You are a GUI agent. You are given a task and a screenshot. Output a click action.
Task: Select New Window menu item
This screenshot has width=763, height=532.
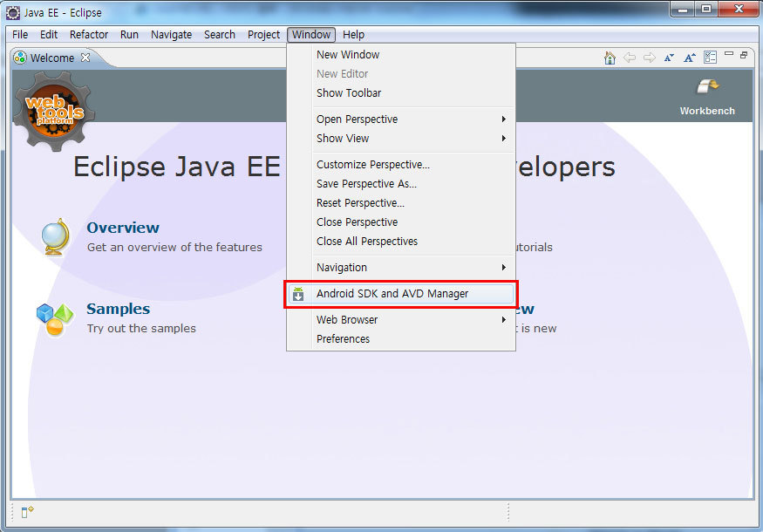pos(400,55)
